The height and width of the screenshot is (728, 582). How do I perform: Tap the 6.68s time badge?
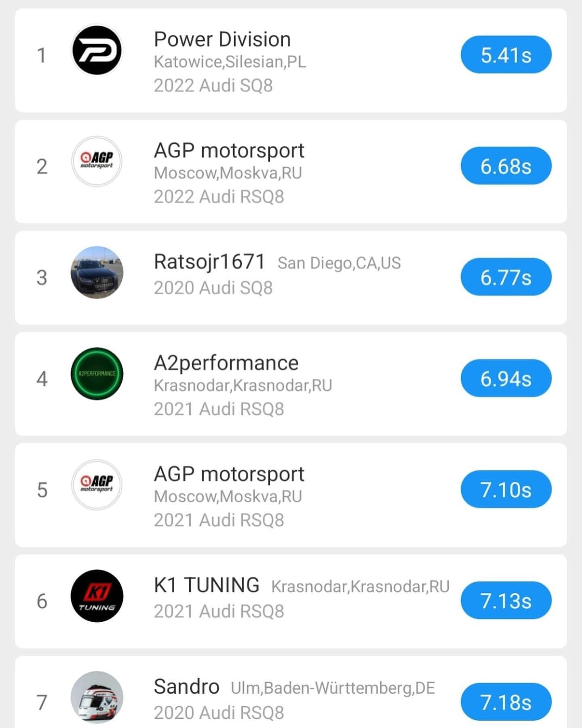coord(506,166)
